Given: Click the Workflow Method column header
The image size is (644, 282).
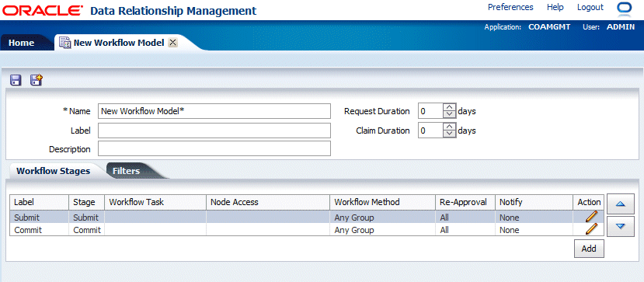Looking at the screenshot, I should tap(382, 202).
